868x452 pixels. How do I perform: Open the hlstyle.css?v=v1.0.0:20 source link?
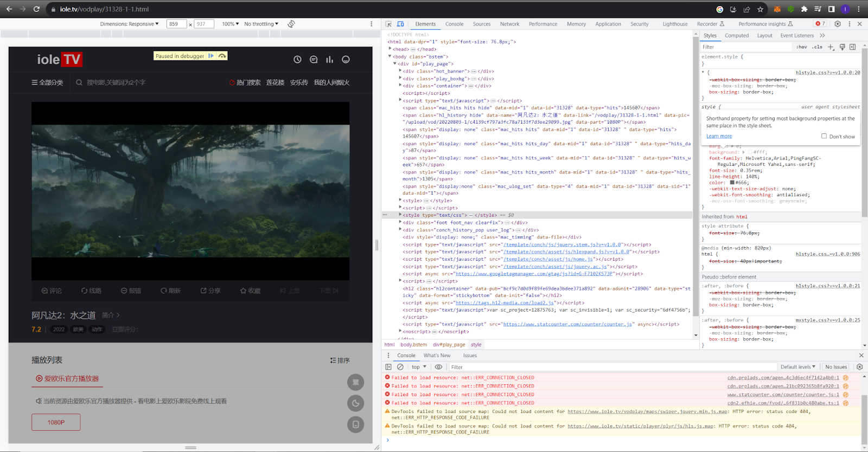[828, 72]
